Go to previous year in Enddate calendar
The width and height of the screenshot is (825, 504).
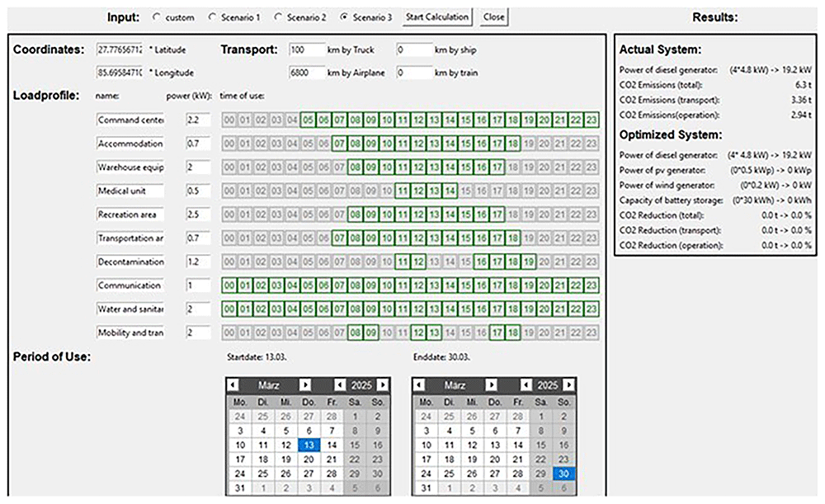pyautogui.click(x=526, y=385)
